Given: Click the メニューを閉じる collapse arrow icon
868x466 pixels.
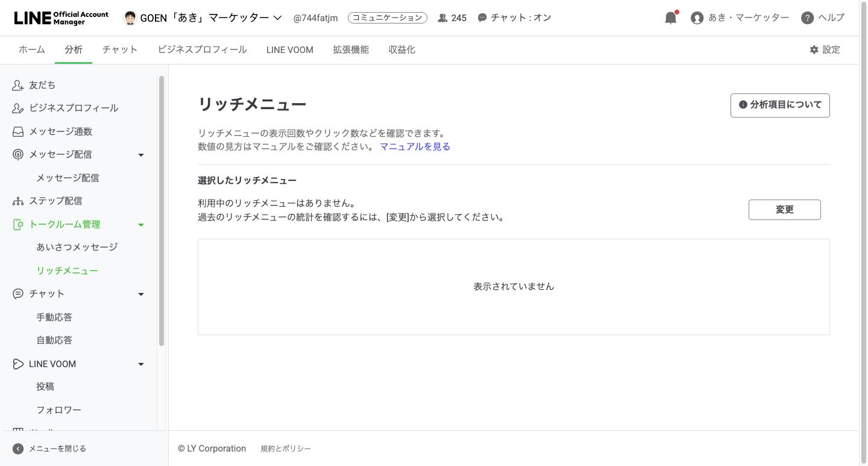Looking at the screenshot, I should tap(18, 449).
